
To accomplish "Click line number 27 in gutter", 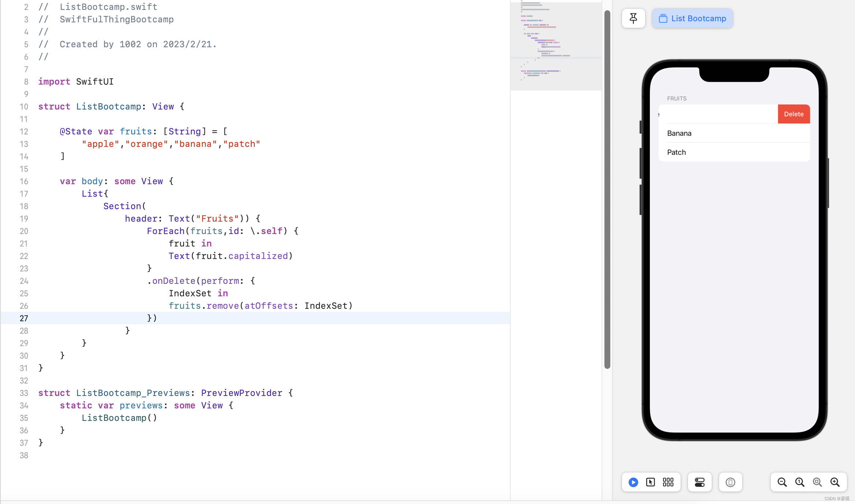I will (x=24, y=318).
